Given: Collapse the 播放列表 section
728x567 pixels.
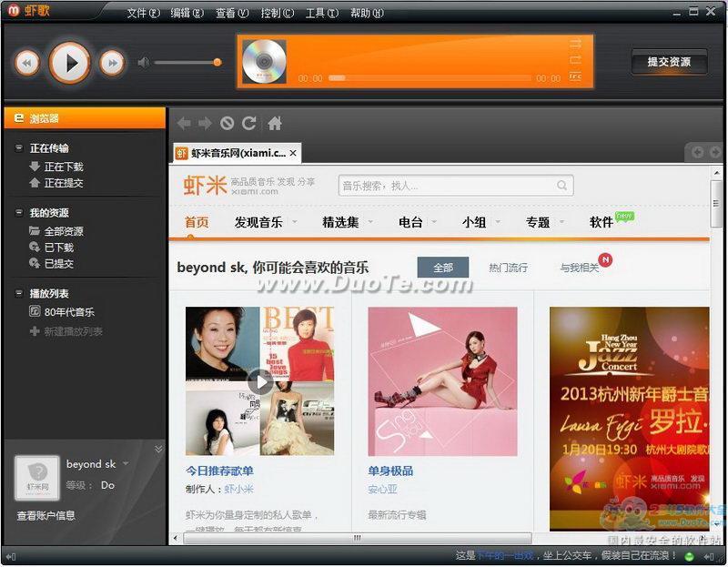Looking at the screenshot, I should (19, 293).
